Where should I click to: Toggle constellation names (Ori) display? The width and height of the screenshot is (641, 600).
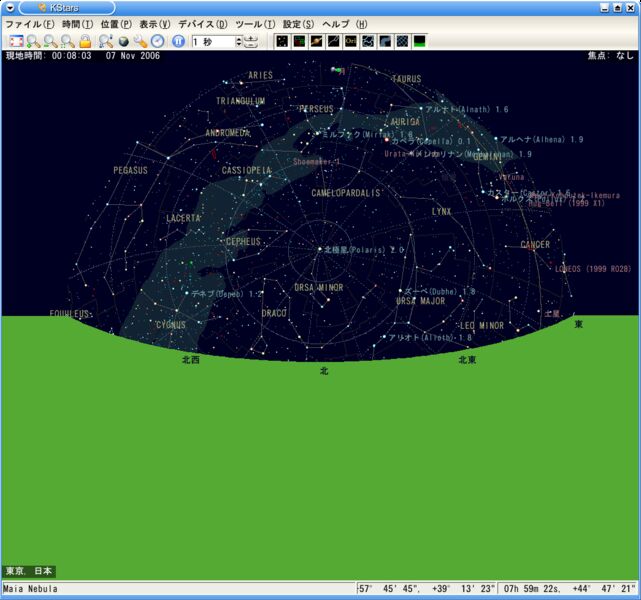351,41
